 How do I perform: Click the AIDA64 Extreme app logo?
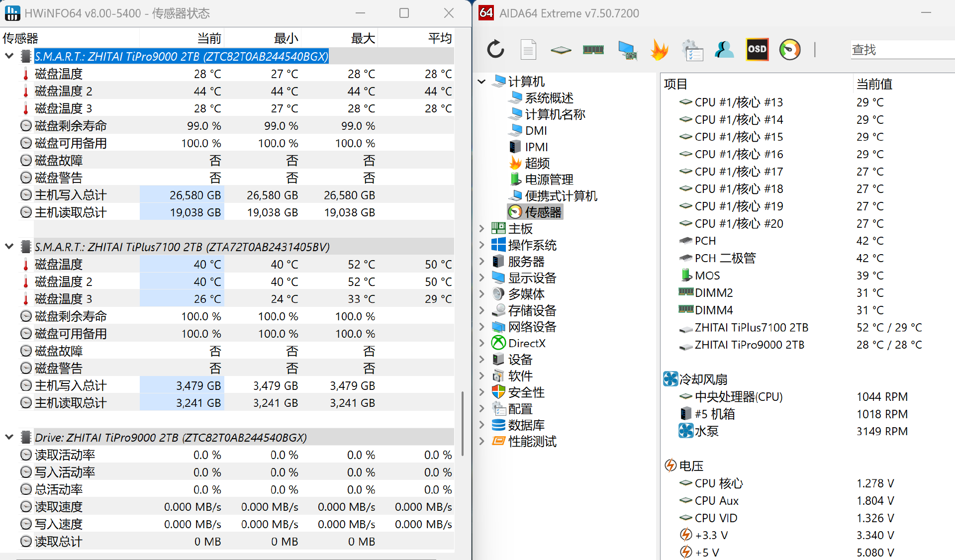486,13
